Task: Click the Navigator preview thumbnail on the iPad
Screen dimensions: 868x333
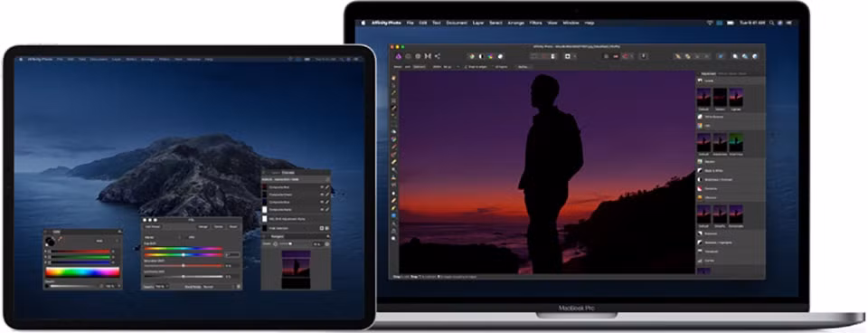Action: (x=297, y=270)
